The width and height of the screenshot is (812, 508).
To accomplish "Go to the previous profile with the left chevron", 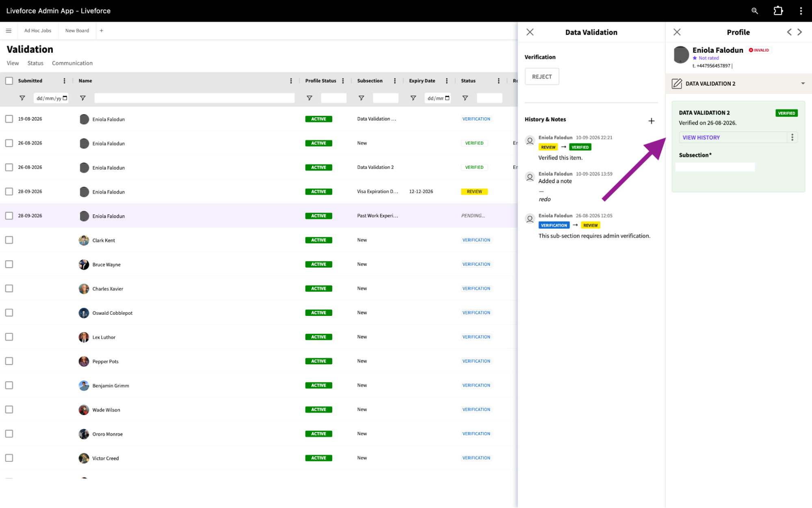I will tap(789, 32).
